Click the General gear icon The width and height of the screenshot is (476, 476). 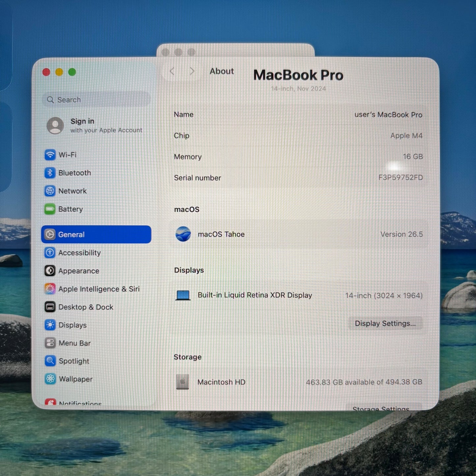point(50,234)
